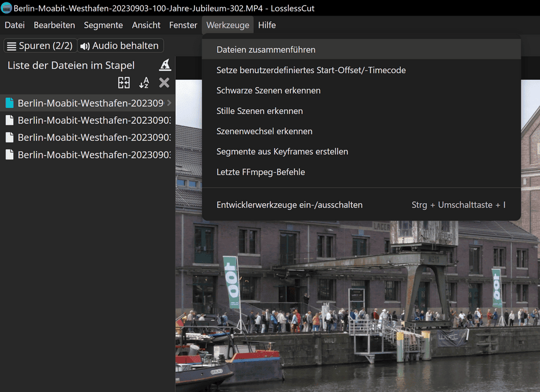The height and width of the screenshot is (392, 540).
Task: Click Segmente aus Keyframes erstellen
Action: 282,152
